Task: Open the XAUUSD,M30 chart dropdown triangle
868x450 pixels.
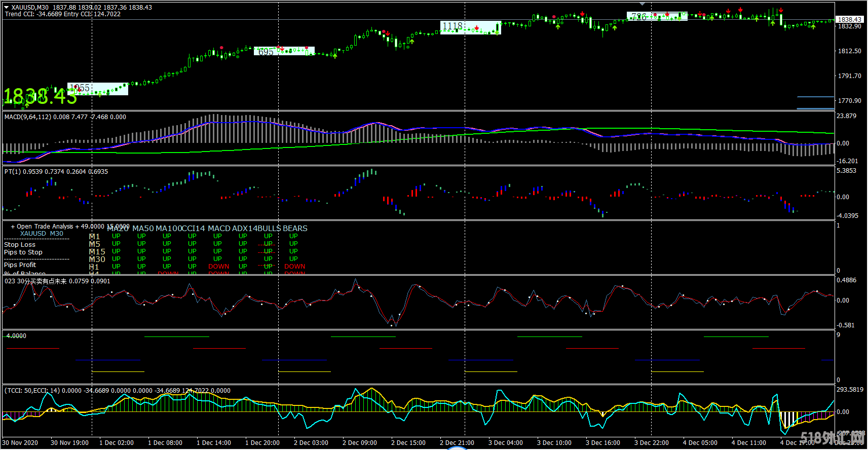Action: (x=7, y=8)
